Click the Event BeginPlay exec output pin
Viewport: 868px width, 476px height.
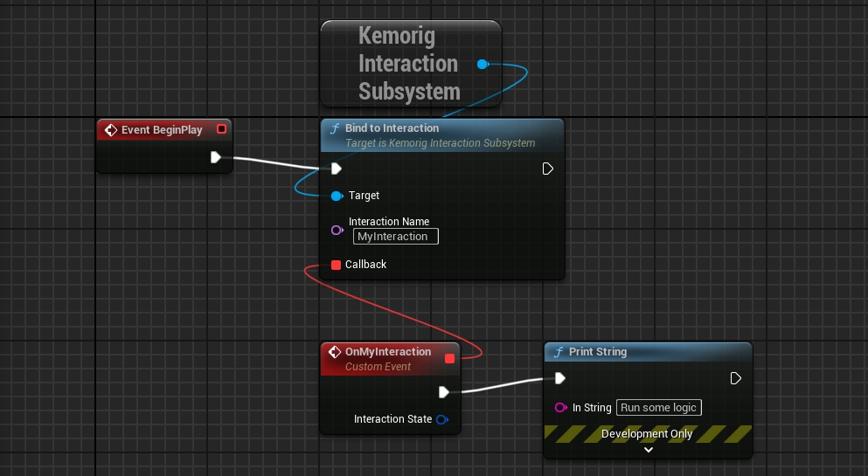216,157
